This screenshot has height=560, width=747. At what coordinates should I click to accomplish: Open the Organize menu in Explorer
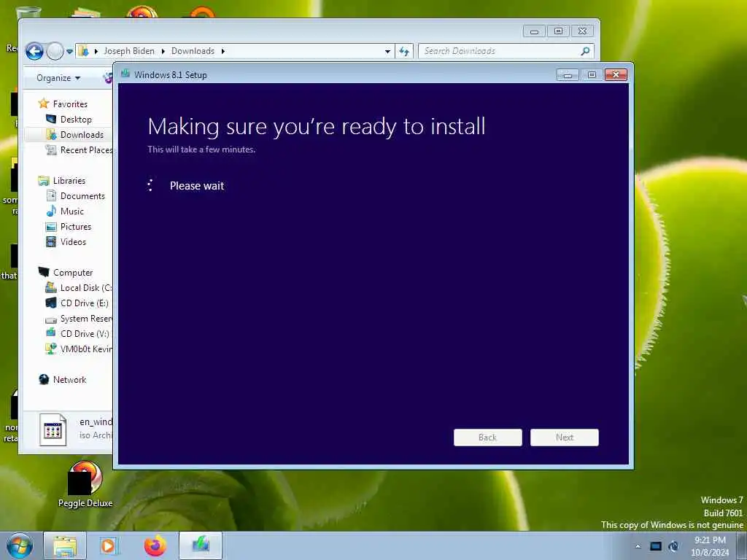coord(58,77)
